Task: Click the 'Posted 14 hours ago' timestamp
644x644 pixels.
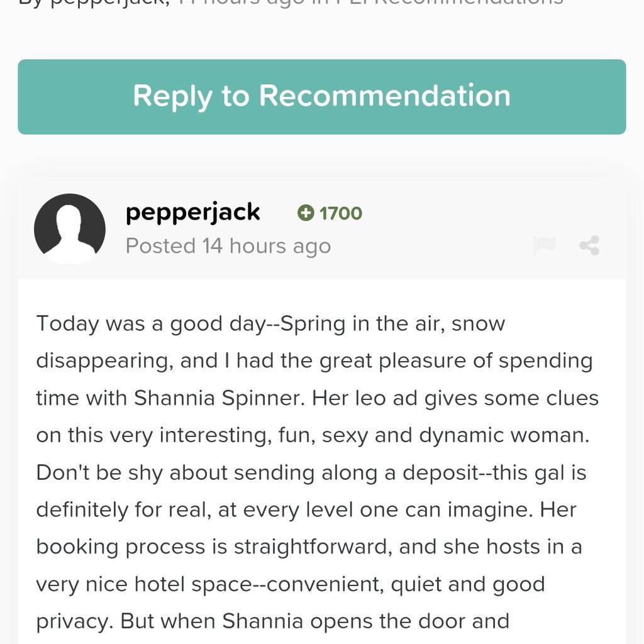Action: coord(228,246)
